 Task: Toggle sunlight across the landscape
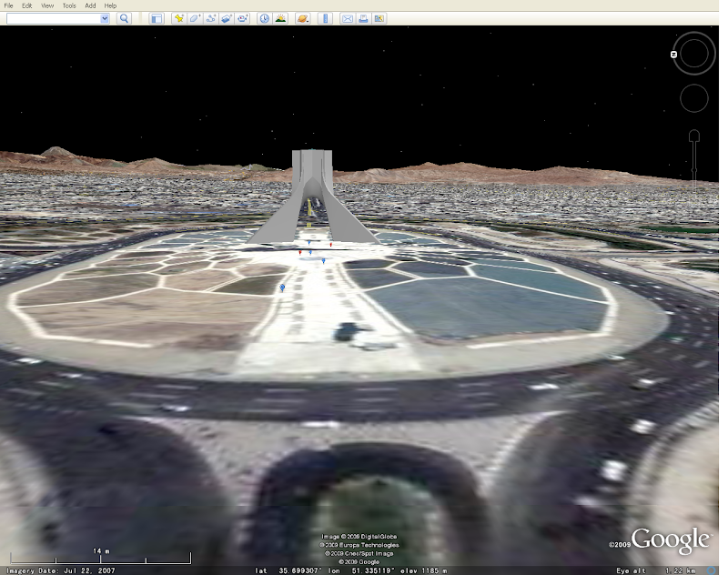[280, 18]
